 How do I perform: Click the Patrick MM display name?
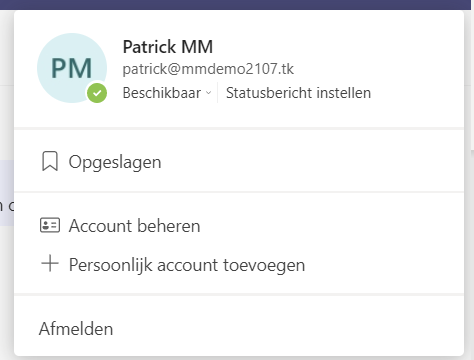coord(168,47)
